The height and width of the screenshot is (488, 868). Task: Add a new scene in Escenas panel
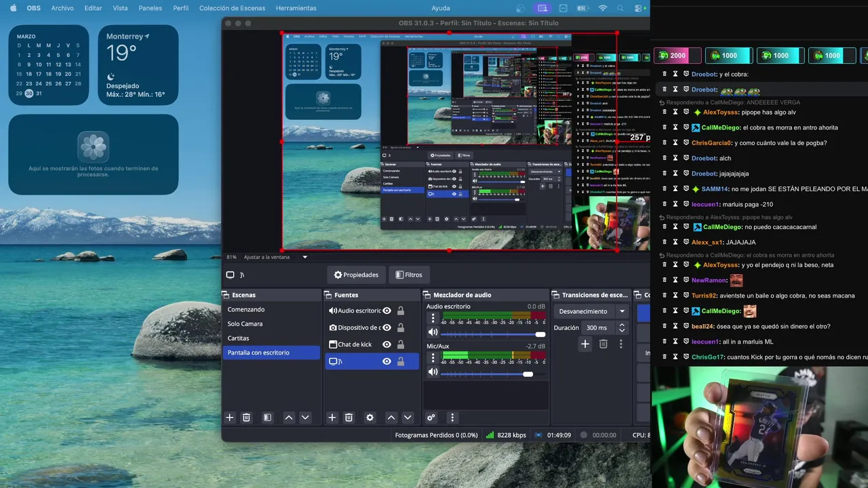tap(230, 418)
